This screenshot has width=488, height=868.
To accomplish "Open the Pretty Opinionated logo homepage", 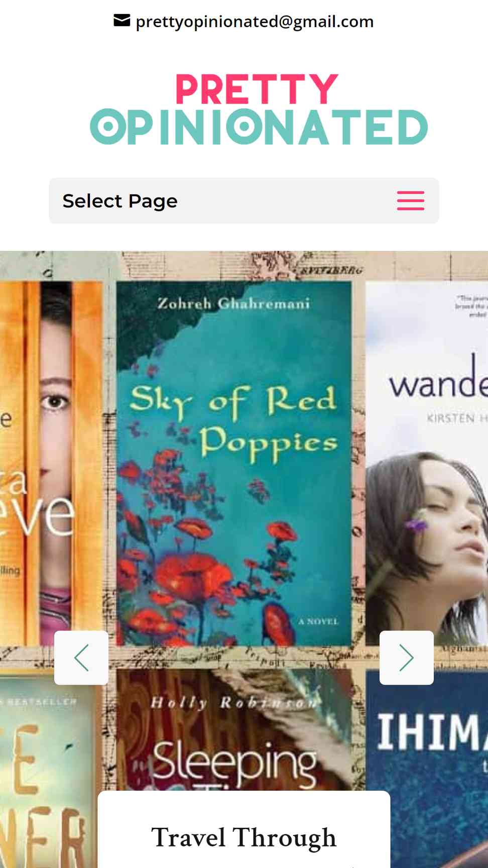I will (259, 110).
